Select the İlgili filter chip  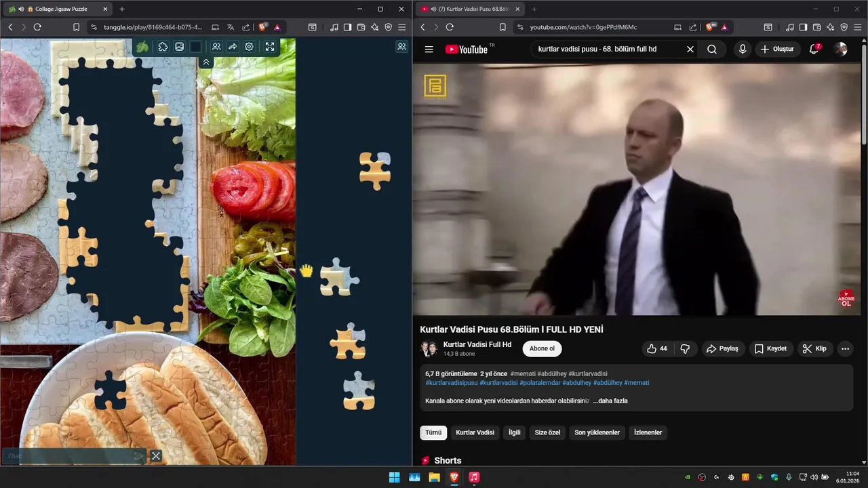[x=515, y=432]
